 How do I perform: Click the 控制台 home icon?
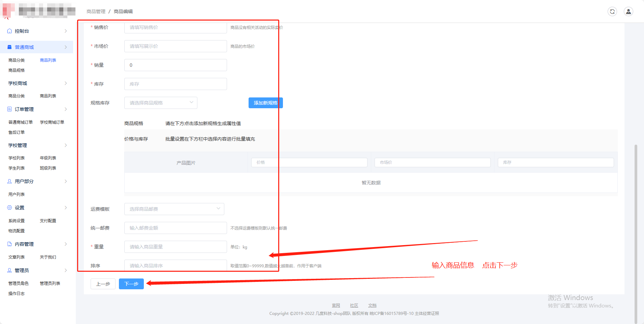point(9,31)
